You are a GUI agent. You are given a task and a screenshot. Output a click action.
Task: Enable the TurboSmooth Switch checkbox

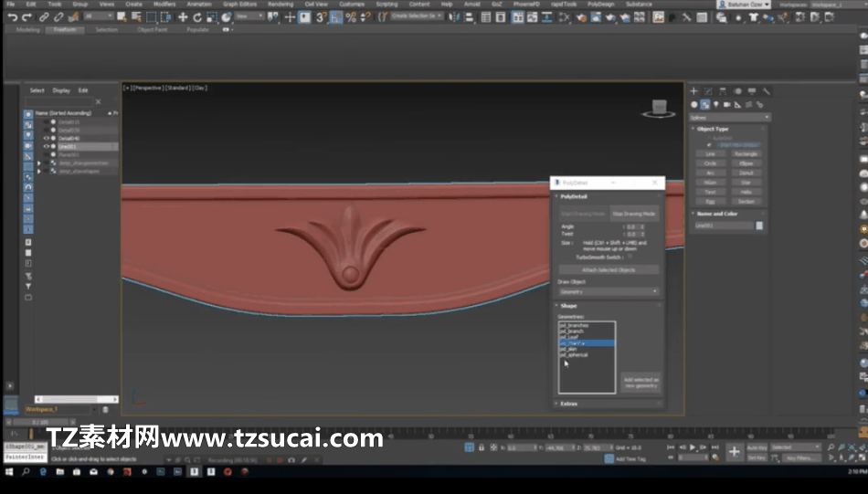[630, 257]
